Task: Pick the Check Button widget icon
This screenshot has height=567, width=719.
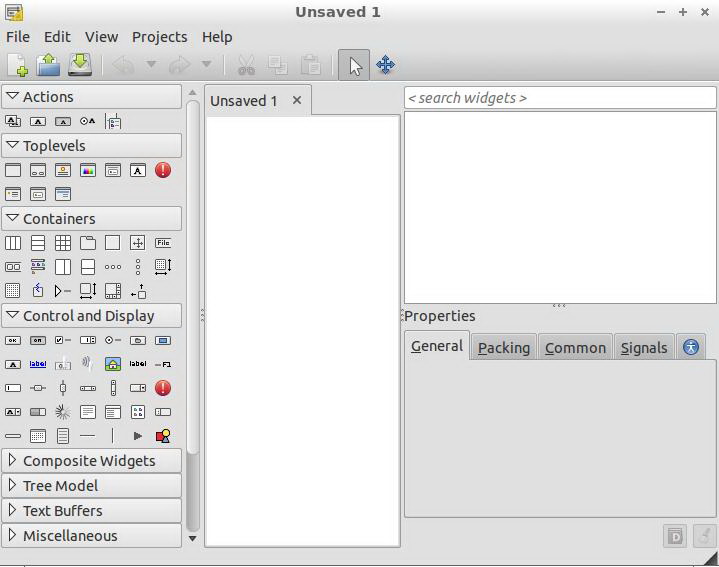Action: pyautogui.click(x=63, y=340)
